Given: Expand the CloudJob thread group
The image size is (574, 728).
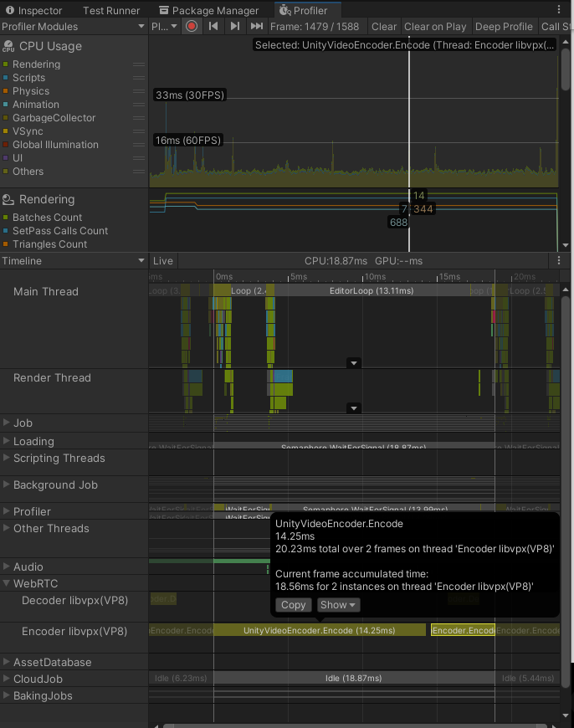Looking at the screenshot, I should click(7, 678).
